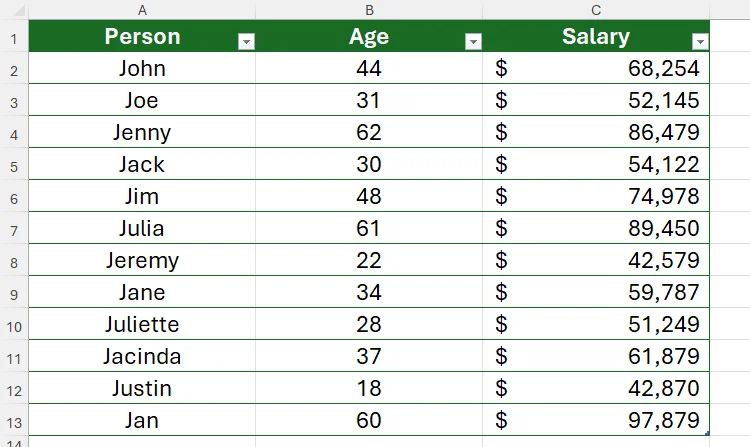The width and height of the screenshot is (750, 447).
Task: Select row 7 header
Action: (x=14, y=229)
